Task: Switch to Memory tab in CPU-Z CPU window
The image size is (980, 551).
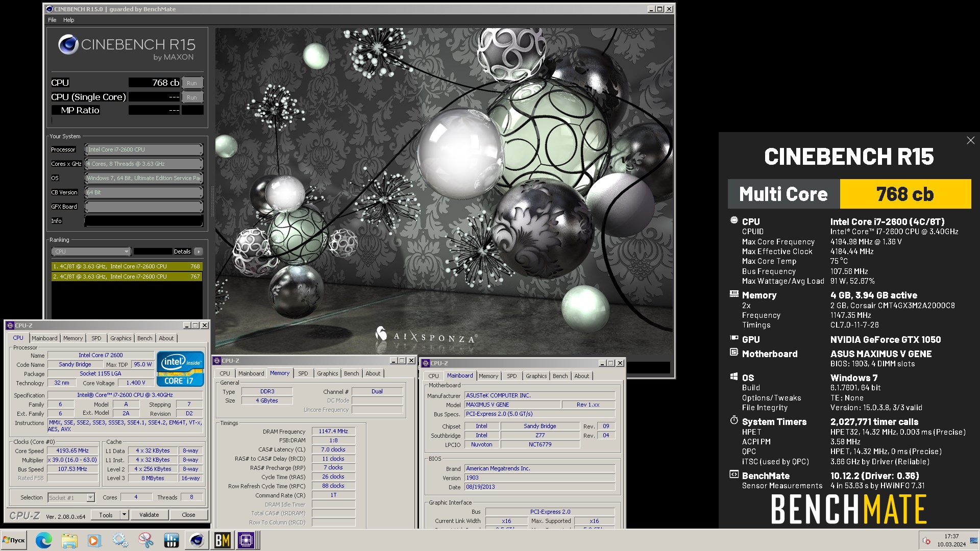Action: [x=73, y=338]
